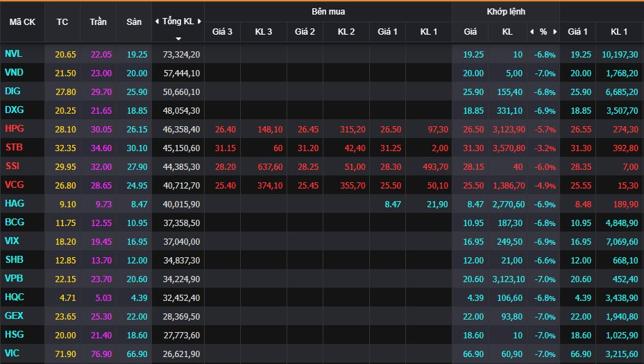This screenshot has width=644, height=364.
Task: Click the KL 2 column header
Action: click(346, 32)
